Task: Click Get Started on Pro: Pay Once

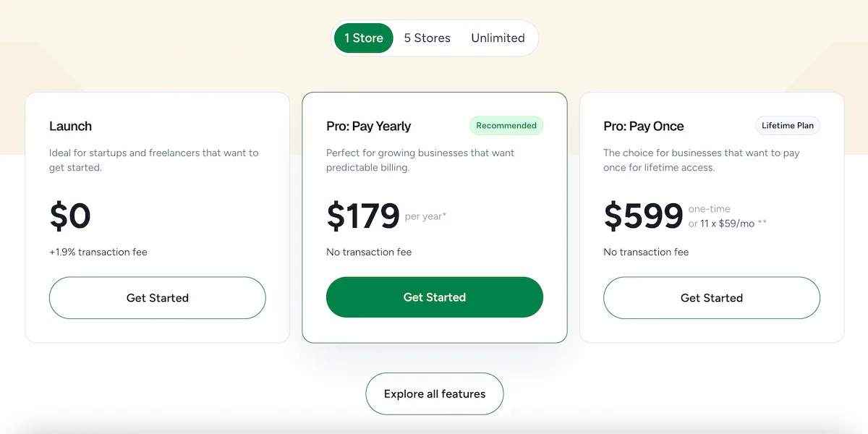Action: [712, 298]
